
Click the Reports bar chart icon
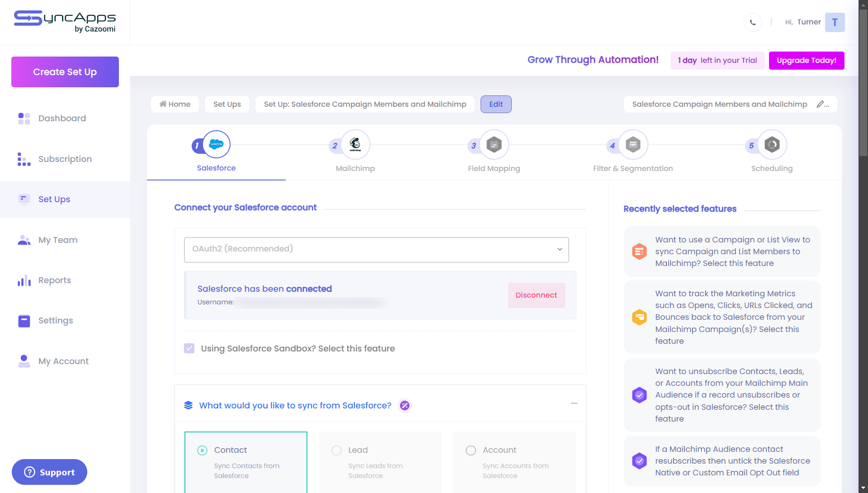tap(24, 280)
